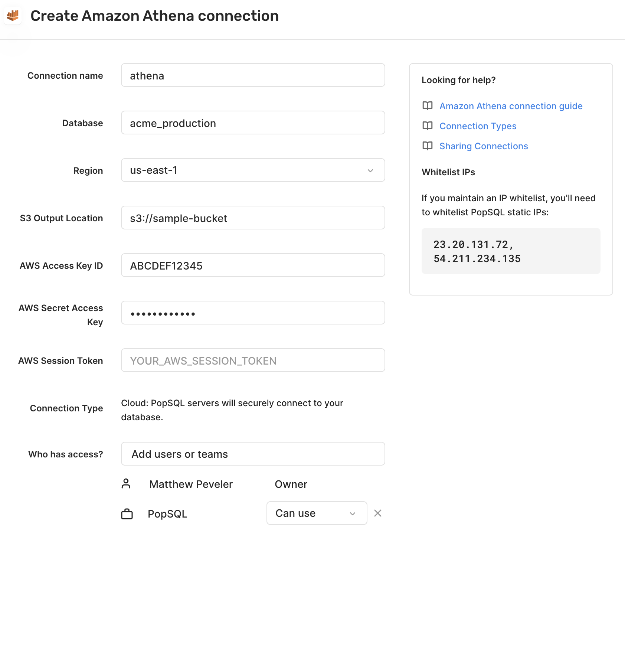
Task: Click the book icon beside Athena connection guide
Action: coord(428,106)
